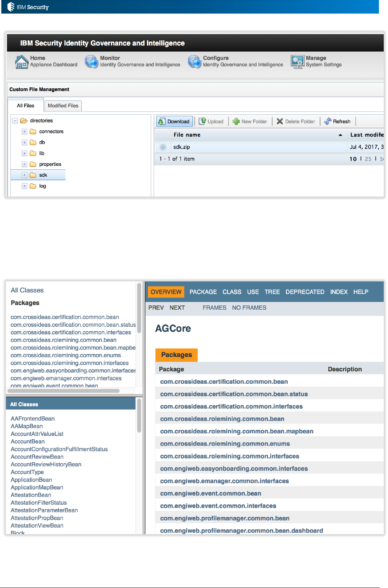This screenshot has width=388, height=588.
Task: Open com.crossideas.rolemining.common.enums in the Package table
Action: coord(225,444)
